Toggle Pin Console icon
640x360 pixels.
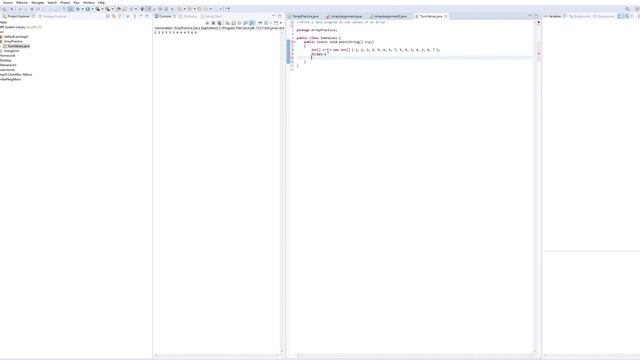pos(260,23)
